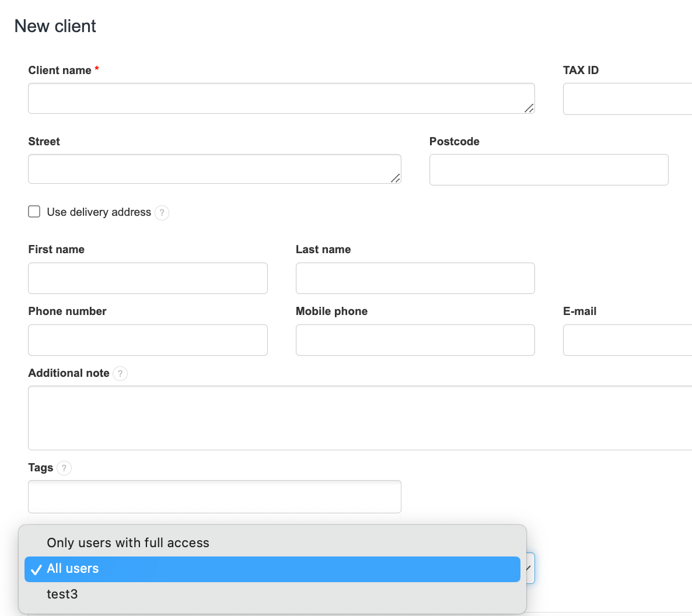Click into the TAX ID field
This screenshot has width=692, height=616.
tap(627, 99)
